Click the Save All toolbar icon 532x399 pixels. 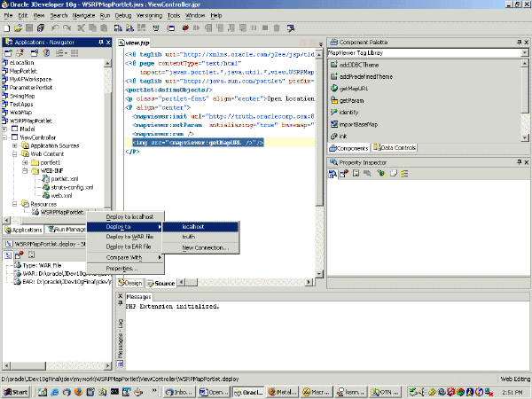pyautogui.click(x=41, y=28)
